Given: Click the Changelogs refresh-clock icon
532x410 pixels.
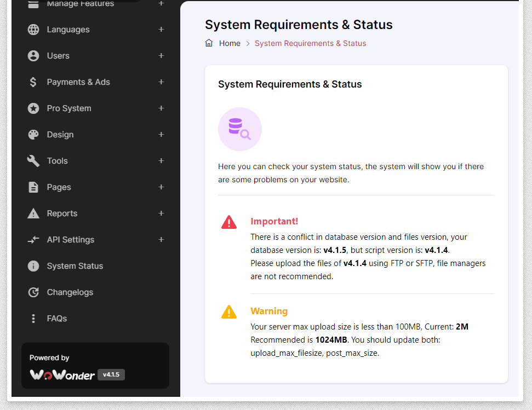Looking at the screenshot, I should [x=33, y=292].
